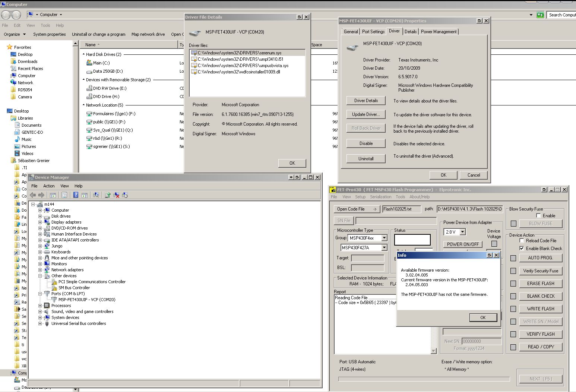576x392 pixels.
Task: Click Flash102025.txt code file field
Action: click(401, 209)
